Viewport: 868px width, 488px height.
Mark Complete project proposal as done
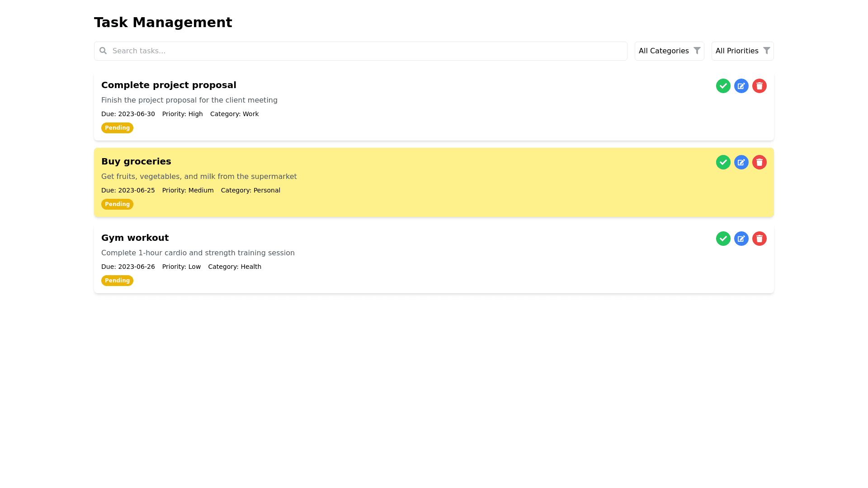(x=723, y=86)
